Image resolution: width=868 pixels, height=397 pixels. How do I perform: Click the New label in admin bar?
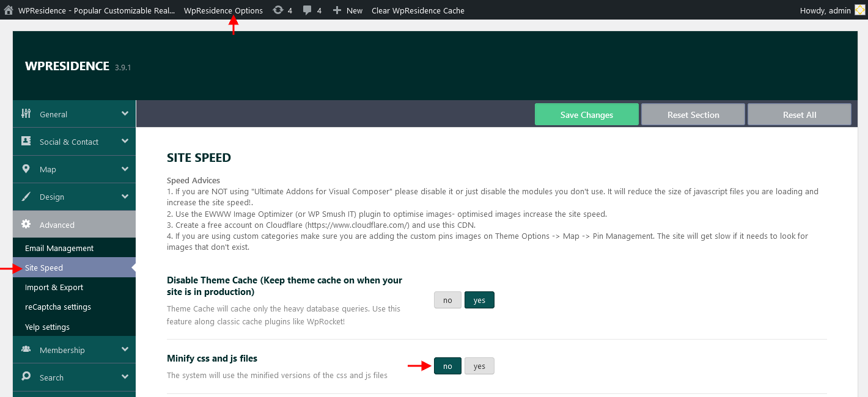tap(355, 10)
